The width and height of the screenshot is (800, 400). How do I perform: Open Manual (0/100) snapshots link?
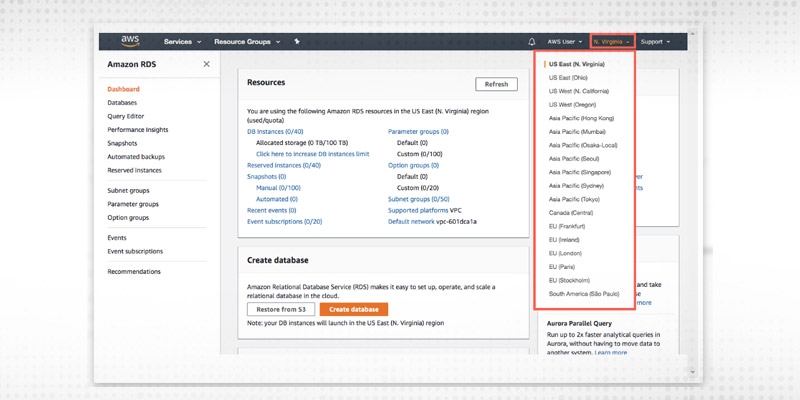[279, 188]
